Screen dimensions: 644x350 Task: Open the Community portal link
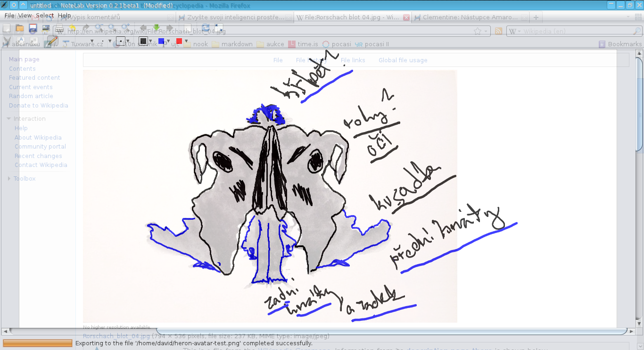coord(40,147)
